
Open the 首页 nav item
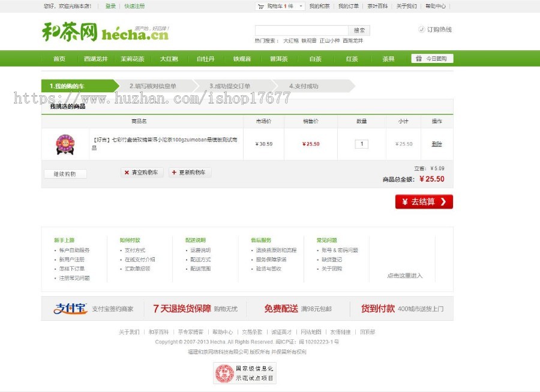pos(59,59)
